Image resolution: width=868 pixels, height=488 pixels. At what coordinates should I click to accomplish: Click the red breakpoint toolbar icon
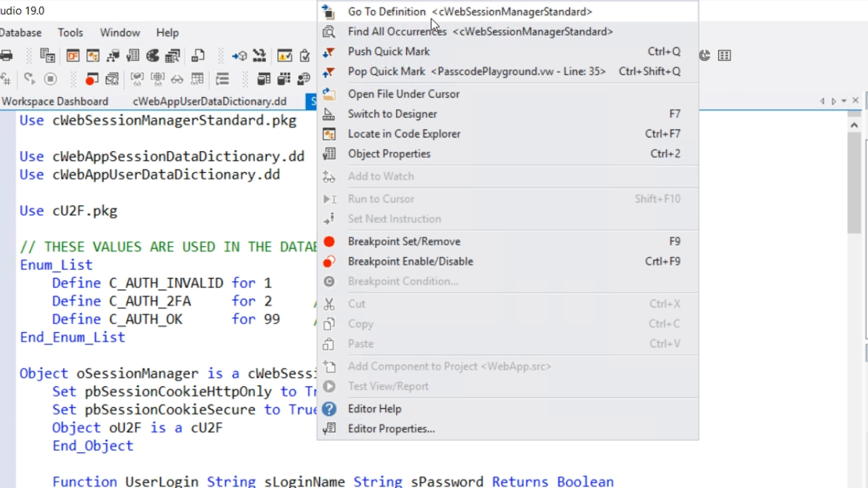click(x=92, y=79)
